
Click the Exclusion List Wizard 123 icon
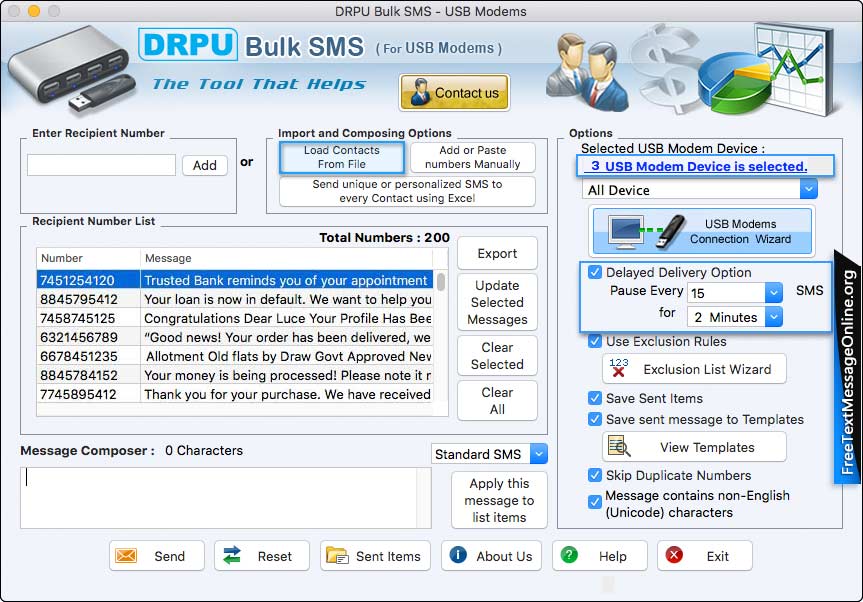[x=619, y=368]
